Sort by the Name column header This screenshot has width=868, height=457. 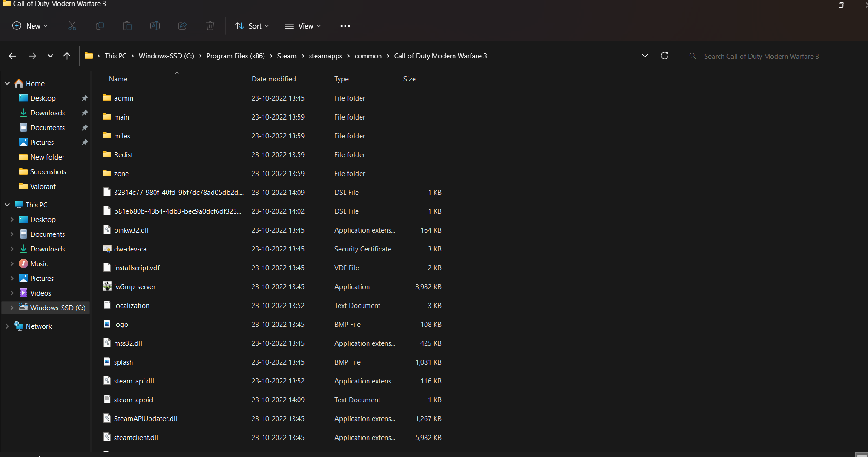pos(118,79)
